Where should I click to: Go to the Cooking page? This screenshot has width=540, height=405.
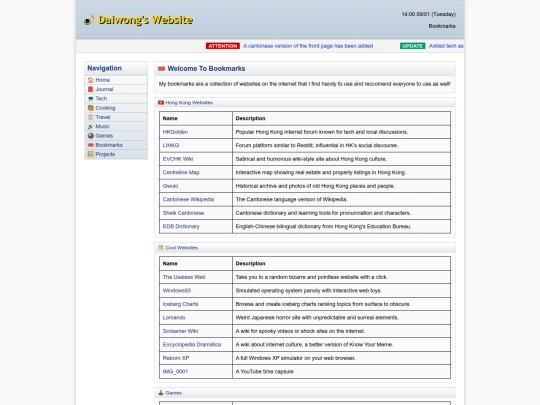pos(105,108)
